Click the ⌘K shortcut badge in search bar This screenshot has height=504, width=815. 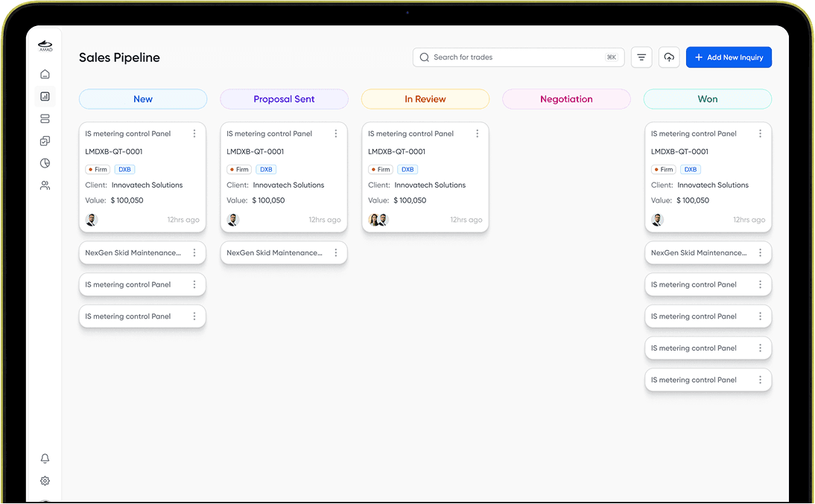tap(611, 57)
